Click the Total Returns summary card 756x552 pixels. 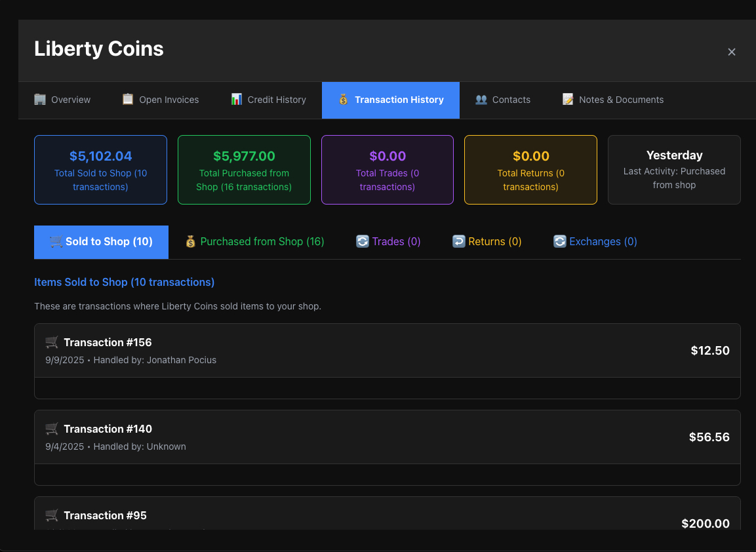coord(530,169)
